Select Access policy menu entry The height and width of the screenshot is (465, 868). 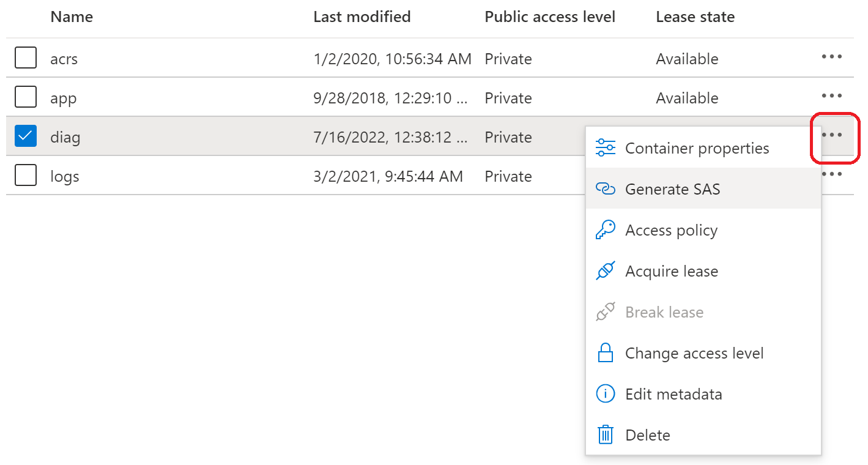(671, 230)
